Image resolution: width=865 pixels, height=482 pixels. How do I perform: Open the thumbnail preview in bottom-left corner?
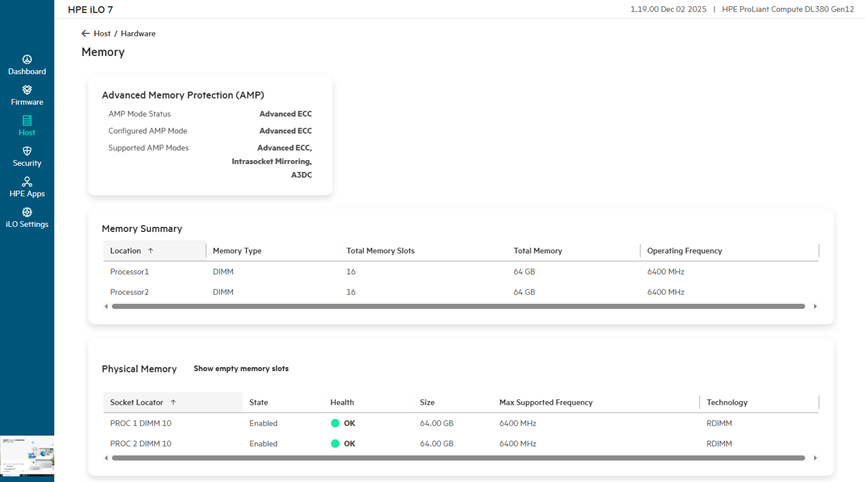point(27,454)
